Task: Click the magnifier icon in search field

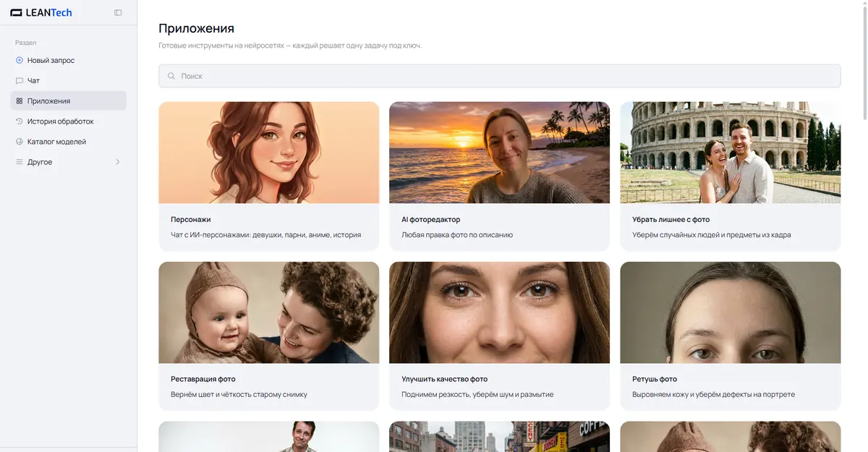Action: click(x=171, y=76)
